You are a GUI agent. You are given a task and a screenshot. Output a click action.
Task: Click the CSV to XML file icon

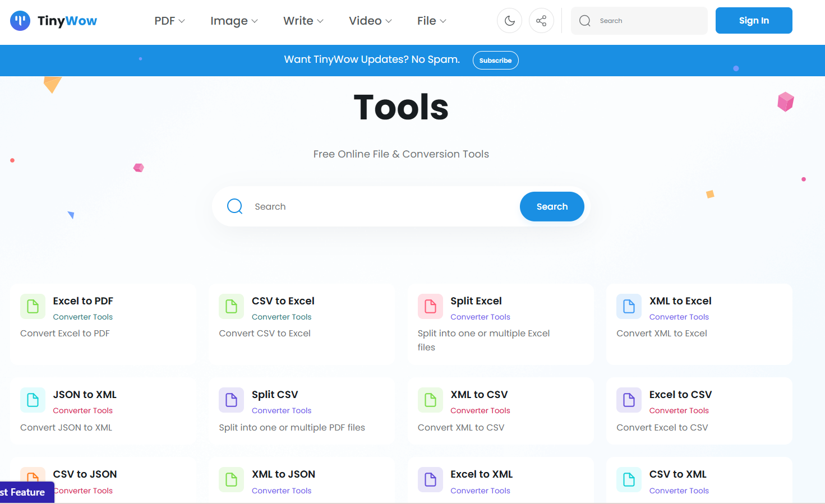629,479
